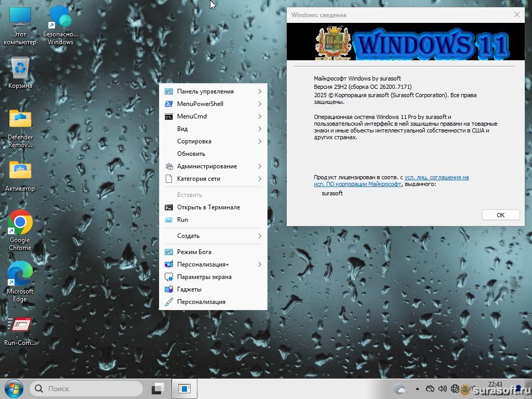Expand the 'MenuCmd' submenu chevron
This screenshot has height=399, width=532.
coord(260,116)
